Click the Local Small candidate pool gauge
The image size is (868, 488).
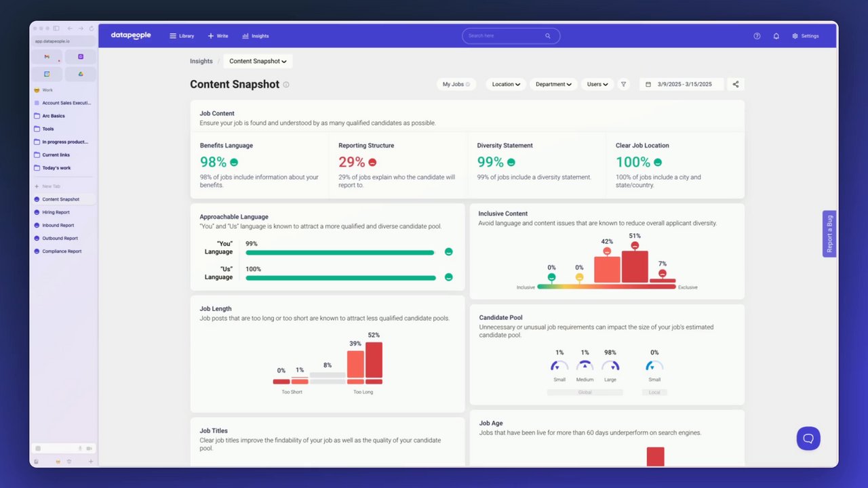[x=654, y=365]
